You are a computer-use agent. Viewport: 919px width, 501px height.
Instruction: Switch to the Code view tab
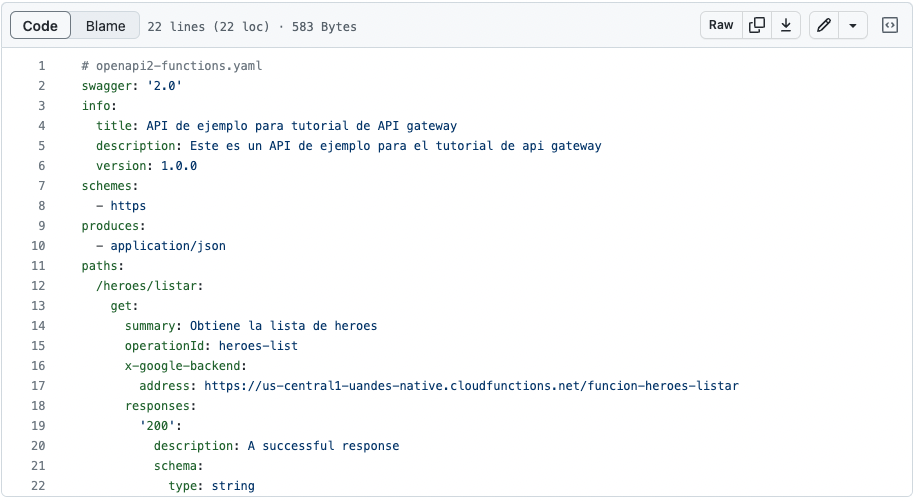[x=40, y=26]
